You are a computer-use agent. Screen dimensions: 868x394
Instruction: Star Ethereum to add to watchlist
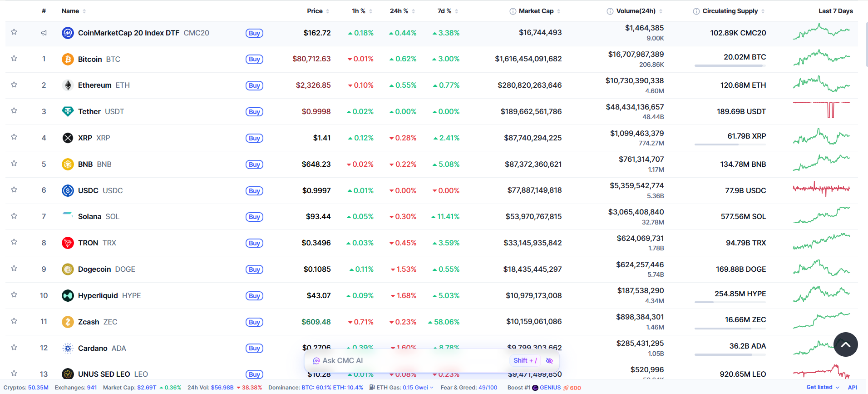(14, 85)
